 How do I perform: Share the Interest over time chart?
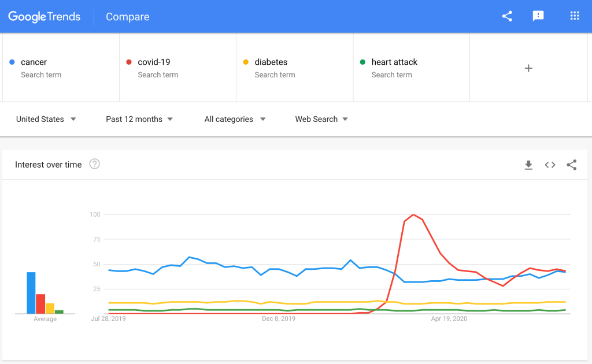point(572,165)
